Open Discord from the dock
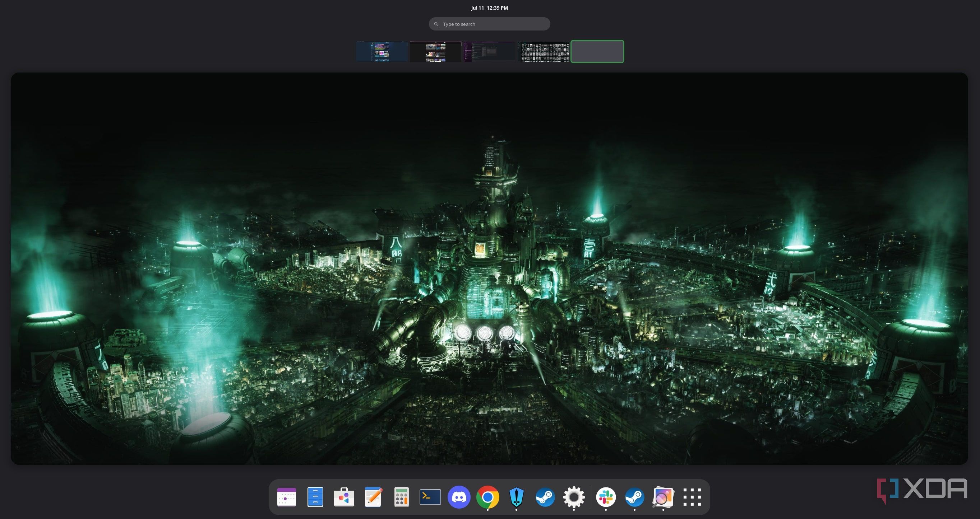Screen dimensions: 980x519 tap(459, 497)
